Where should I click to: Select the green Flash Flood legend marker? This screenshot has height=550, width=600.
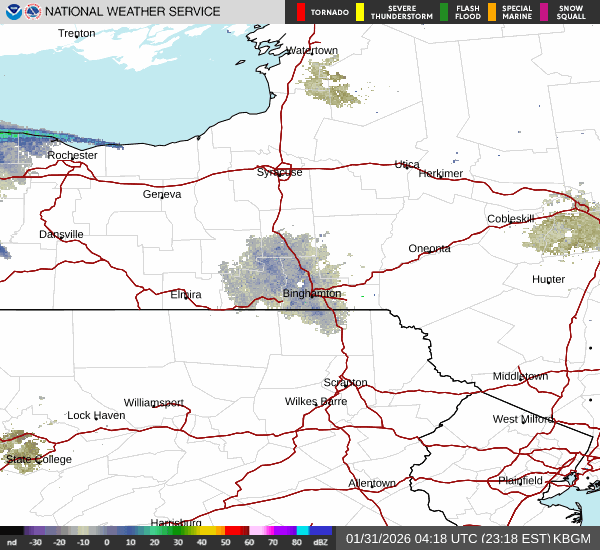(x=444, y=12)
